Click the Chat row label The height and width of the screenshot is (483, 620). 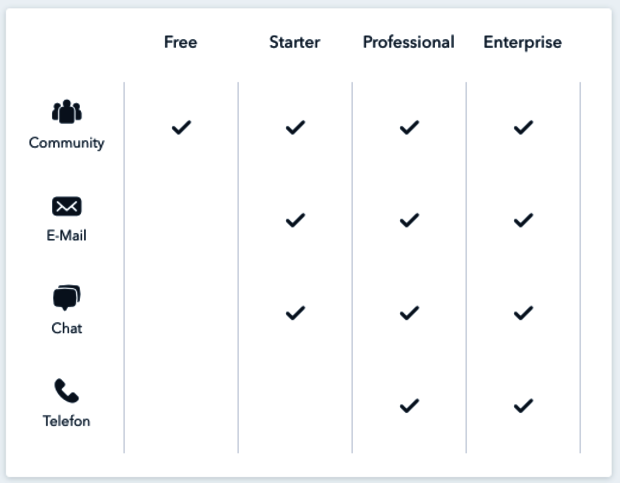pyautogui.click(x=67, y=328)
